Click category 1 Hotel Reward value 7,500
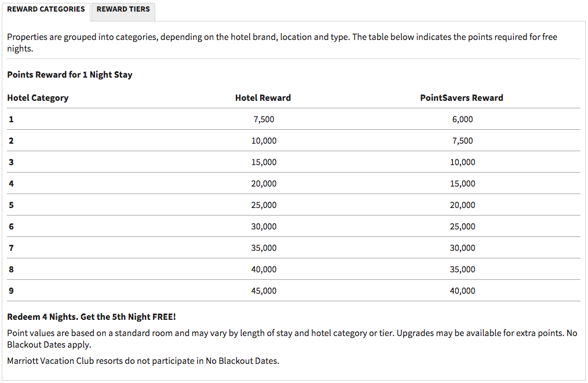This screenshot has width=588, height=383. tap(264, 119)
